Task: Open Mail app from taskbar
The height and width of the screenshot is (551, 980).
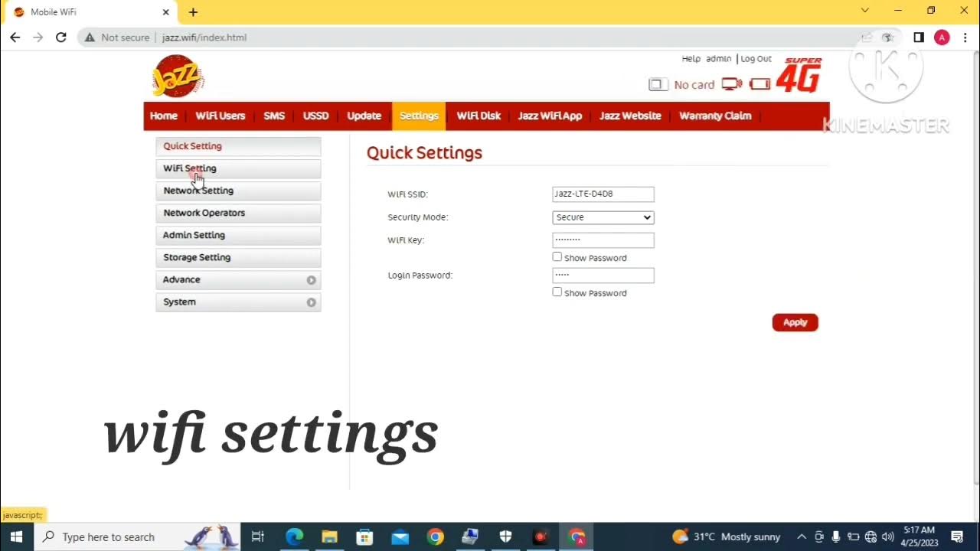Action: coord(400,536)
